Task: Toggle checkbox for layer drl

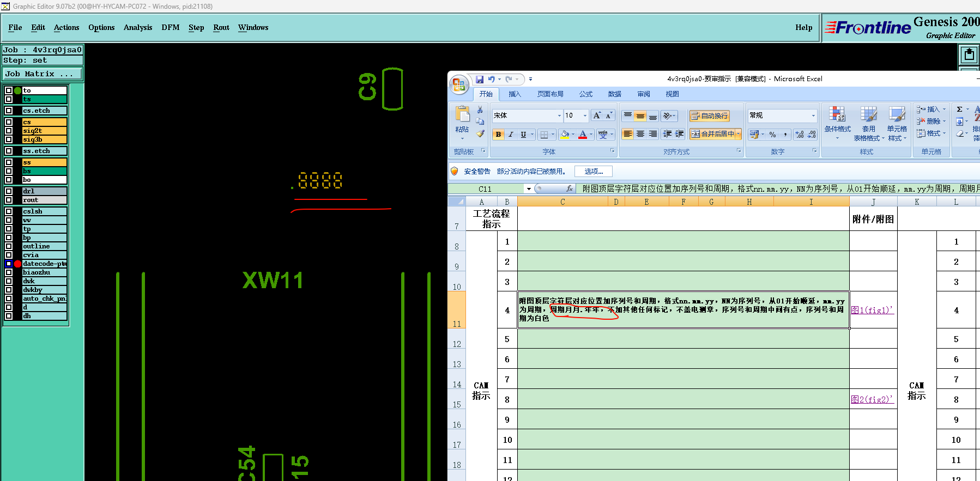Action: pyautogui.click(x=9, y=191)
